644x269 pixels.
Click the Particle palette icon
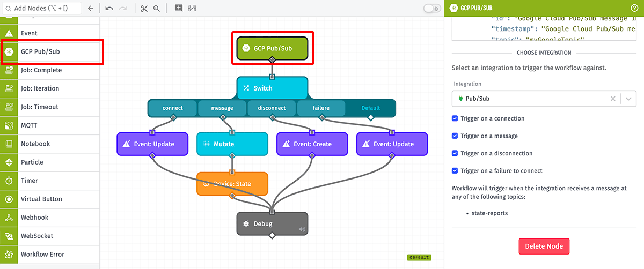[x=9, y=162]
